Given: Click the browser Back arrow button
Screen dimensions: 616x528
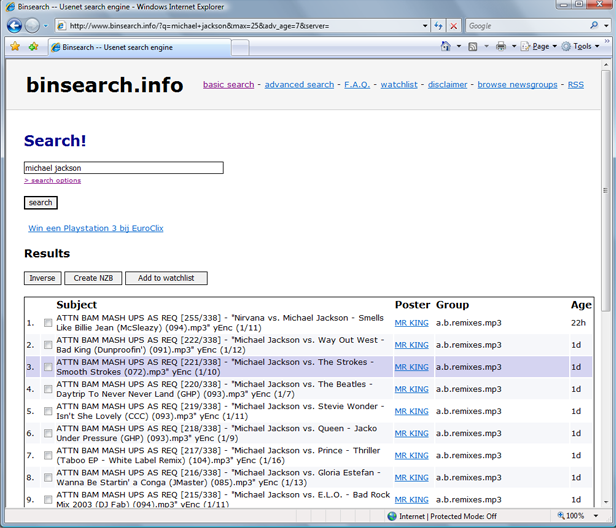Looking at the screenshot, I should [14, 26].
